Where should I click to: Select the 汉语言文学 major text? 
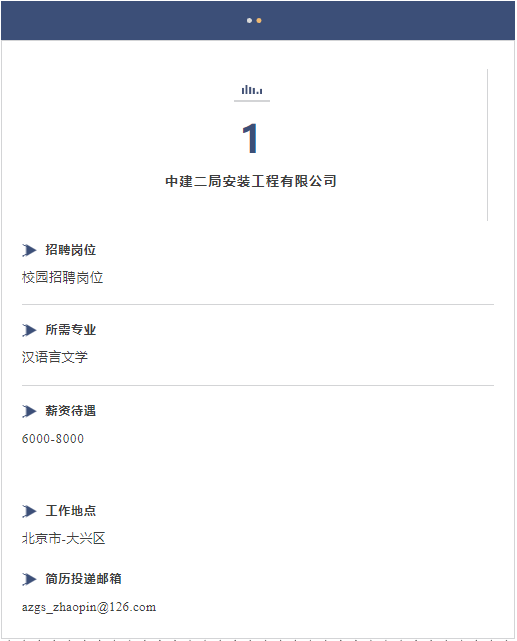coord(55,357)
